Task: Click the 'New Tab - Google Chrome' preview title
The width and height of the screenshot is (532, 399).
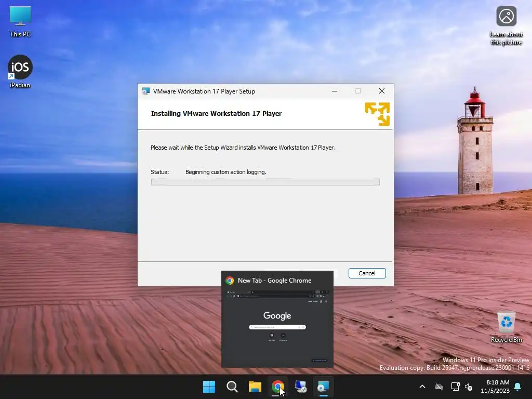Action: pos(274,280)
